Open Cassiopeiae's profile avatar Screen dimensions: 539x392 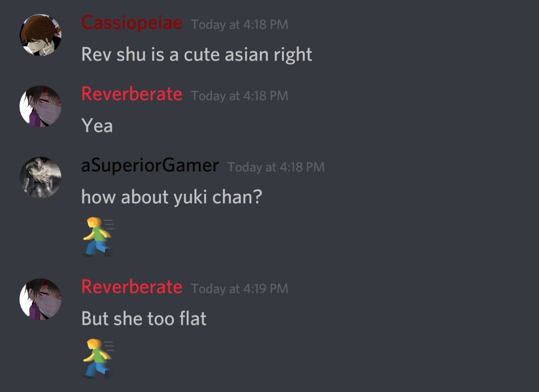point(40,35)
